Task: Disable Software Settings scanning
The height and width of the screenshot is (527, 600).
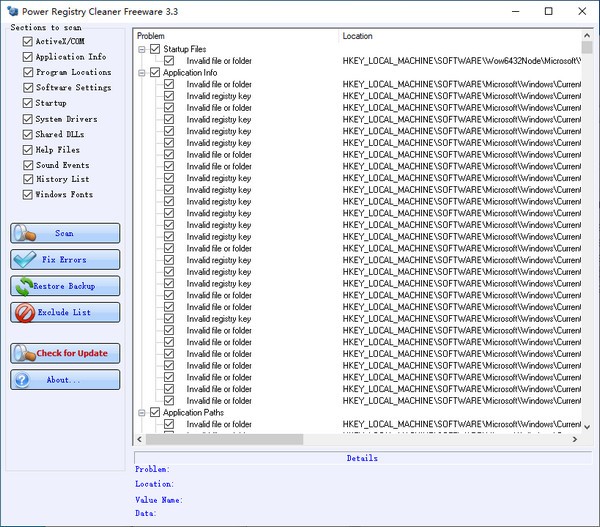Action: (28, 88)
